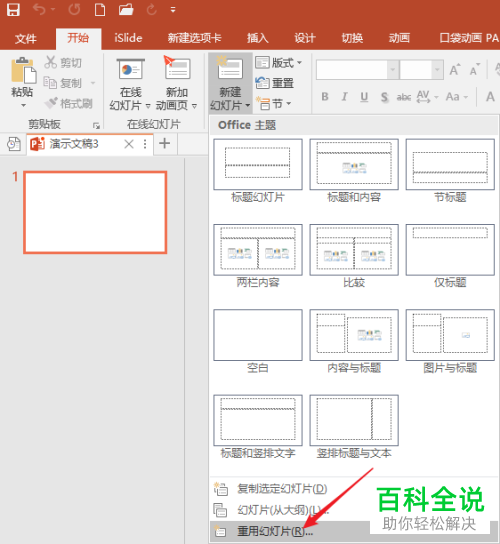Click the plus new document tab button
Screen dimensions: 500x544
pos(164,143)
